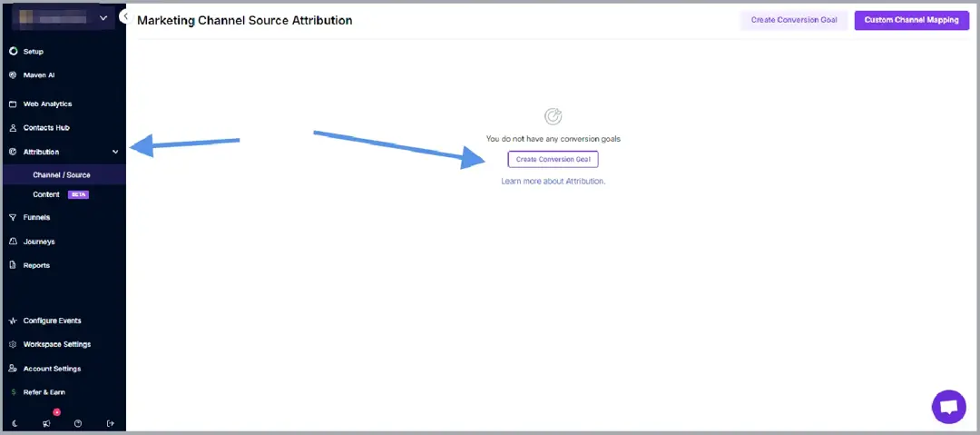
Task: Open Custom Channel Mapping
Action: tap(911, 20)
